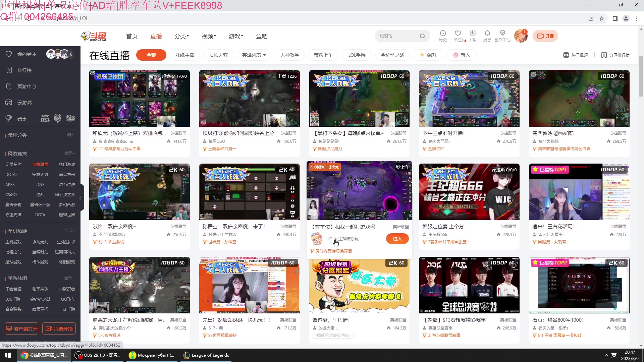This screenshot has height=362, width=644.
Task: Show hidden system tray icons chevron
Action: tap(606, 355)
